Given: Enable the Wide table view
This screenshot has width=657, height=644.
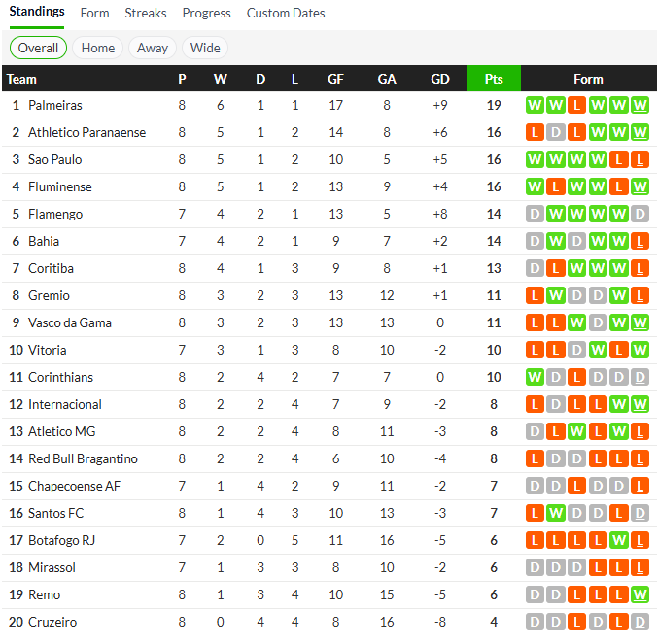Looking at the screenshot, I should tap(205, 48).
